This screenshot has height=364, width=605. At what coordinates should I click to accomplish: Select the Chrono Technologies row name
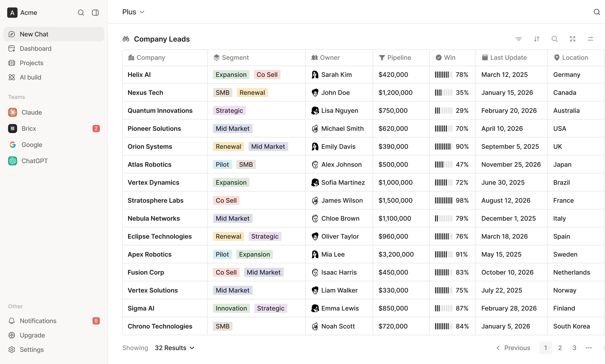coord(160,326)
